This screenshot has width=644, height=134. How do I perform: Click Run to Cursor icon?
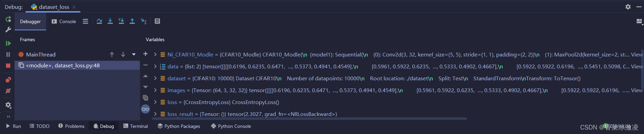pos(143,21)
